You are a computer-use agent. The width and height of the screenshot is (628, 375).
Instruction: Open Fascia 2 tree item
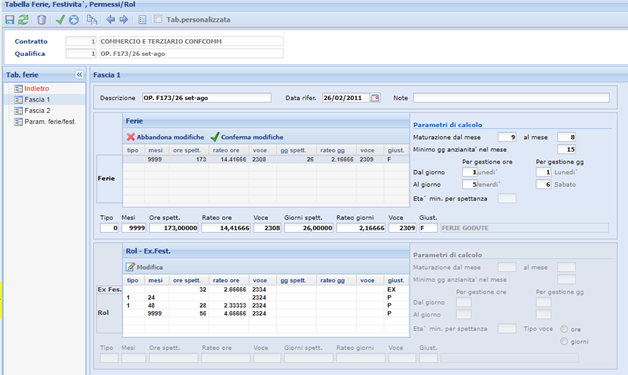pos(37,111)
